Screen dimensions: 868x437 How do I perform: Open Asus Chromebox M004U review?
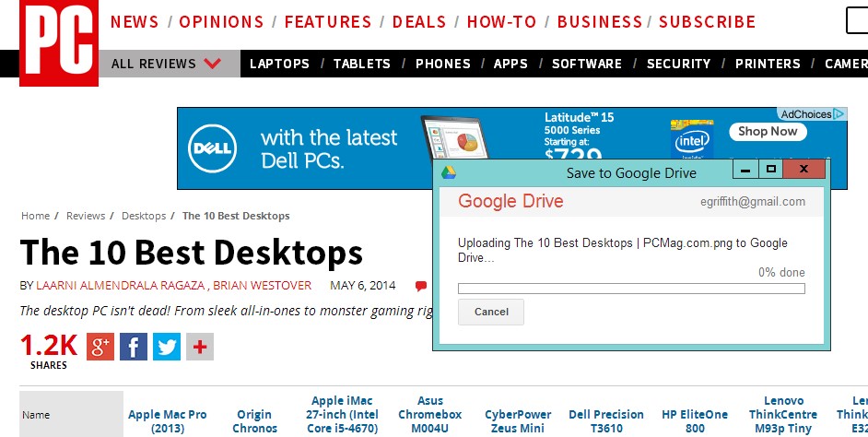(x=430, y=415)
